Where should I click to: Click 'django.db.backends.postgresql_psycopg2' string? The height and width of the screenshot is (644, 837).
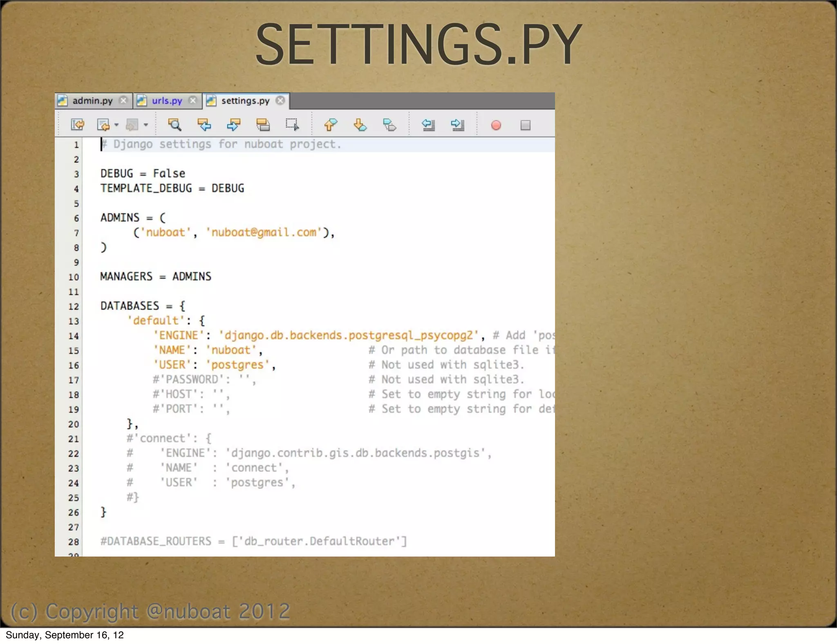click(349, 335)
